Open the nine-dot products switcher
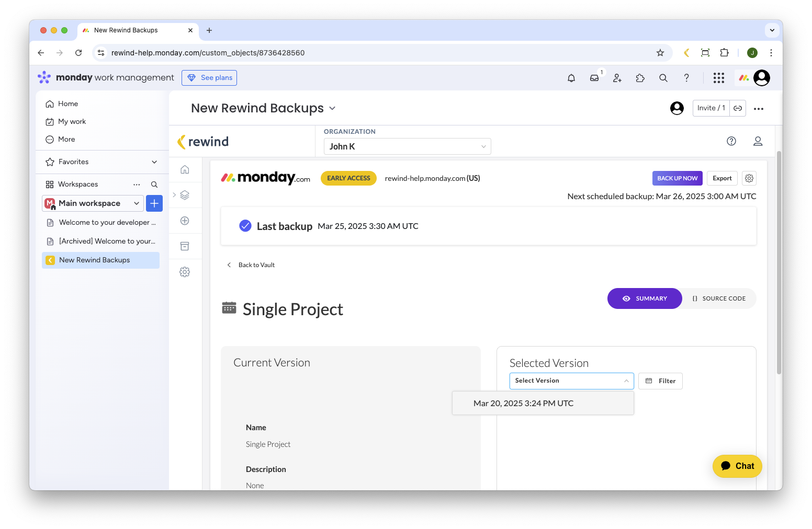812x529 pixels. click(719, 78)
